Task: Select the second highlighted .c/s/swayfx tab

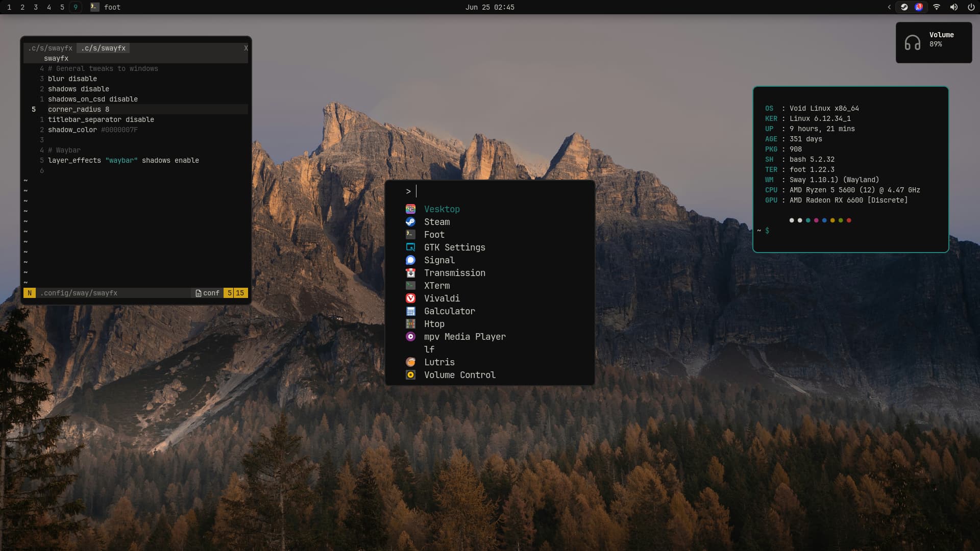Action: pos(103,48)
